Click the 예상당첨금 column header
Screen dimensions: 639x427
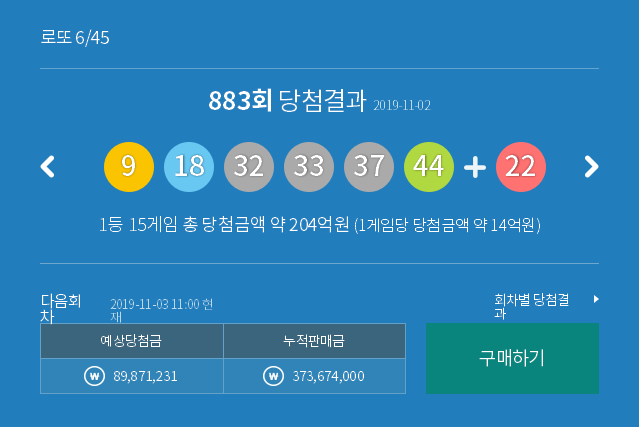point(132,341)
